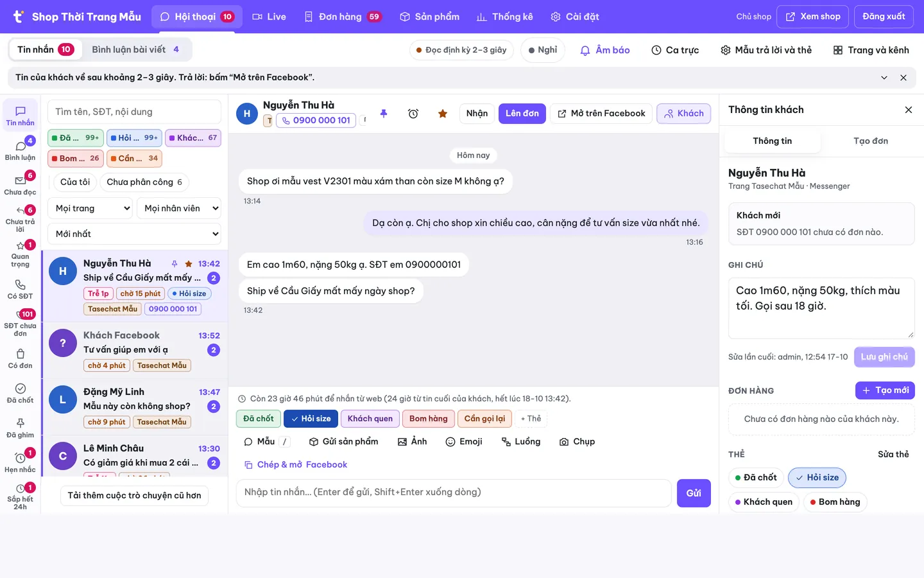Open the Chưa đọc sidebar filter
Image resolution: width=924 pixels, height=578 pixels.
click(21, 184)
